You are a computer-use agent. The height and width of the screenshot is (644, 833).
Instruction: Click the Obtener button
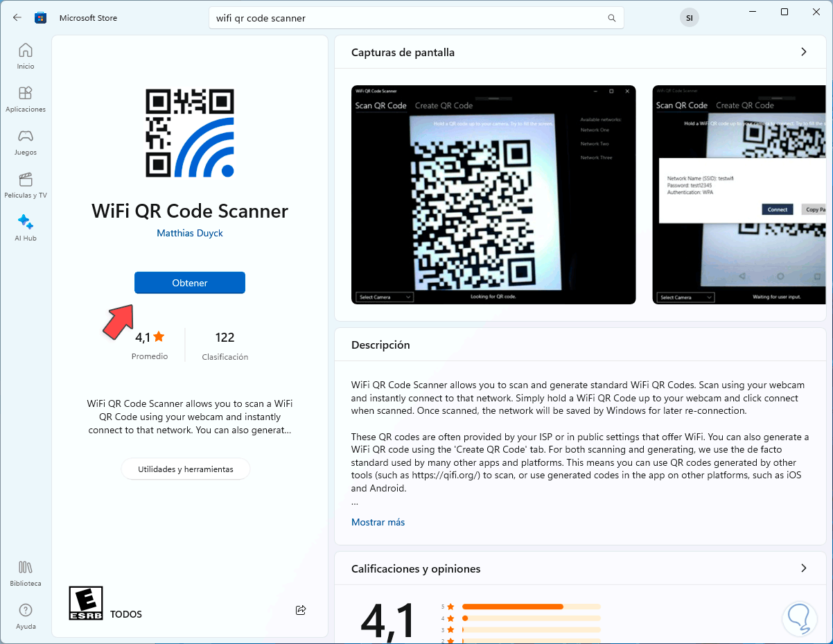pyautogui.click(x=190, y=283)
